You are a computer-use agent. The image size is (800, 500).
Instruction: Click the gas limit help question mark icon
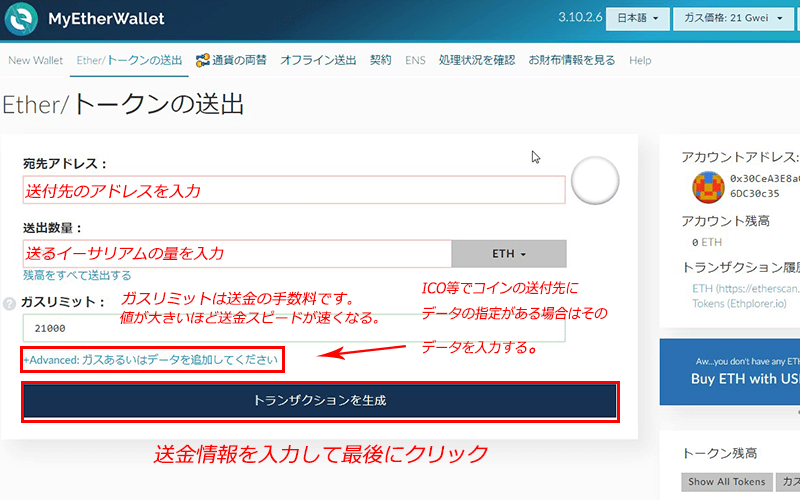pyautogui.click(x=9, y=304)
